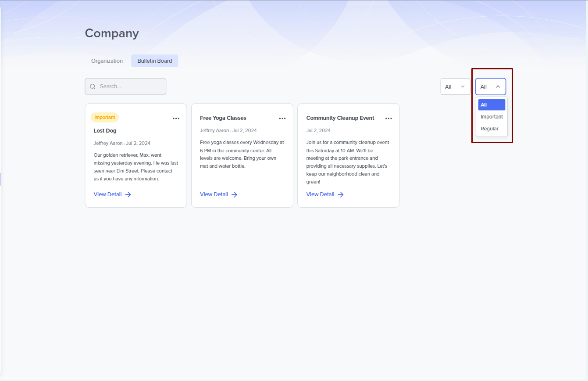This screenshot has height=381, width=588.
Task: Open more options on Lost Dog card
Action: (176, 119)
